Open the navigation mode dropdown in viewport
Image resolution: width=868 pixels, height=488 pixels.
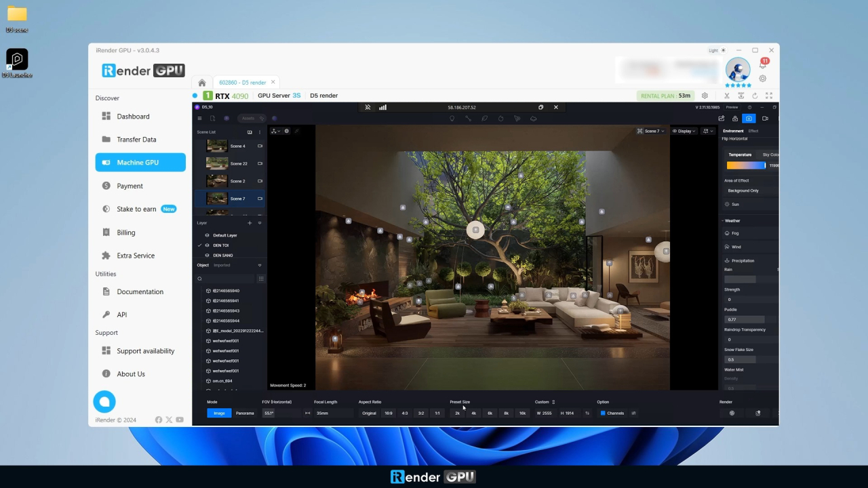[x=275, y=131]
